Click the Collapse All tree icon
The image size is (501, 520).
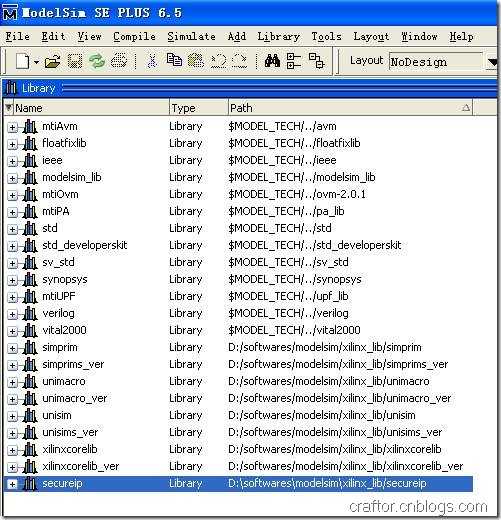pyautogui.click(x=294, y=61)
